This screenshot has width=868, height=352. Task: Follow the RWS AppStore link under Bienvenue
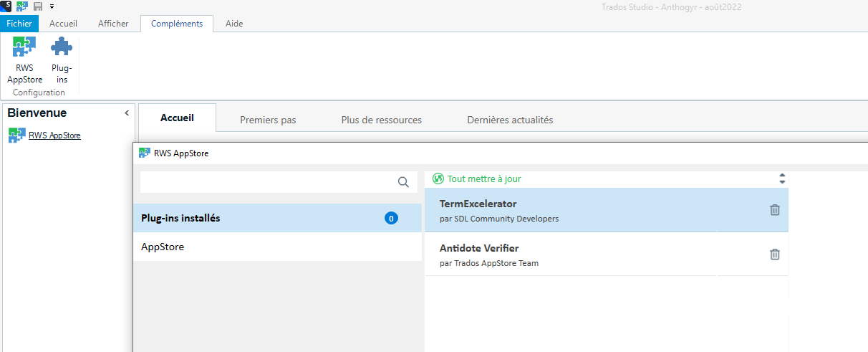point(54,135)
